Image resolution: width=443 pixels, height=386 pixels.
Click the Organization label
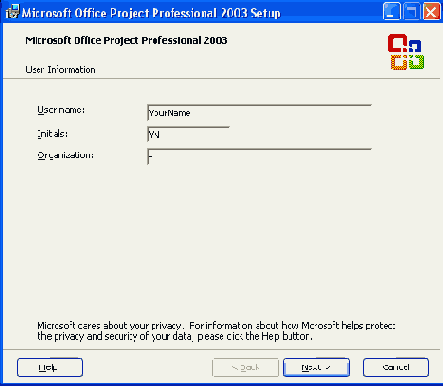tap(65, 156)
